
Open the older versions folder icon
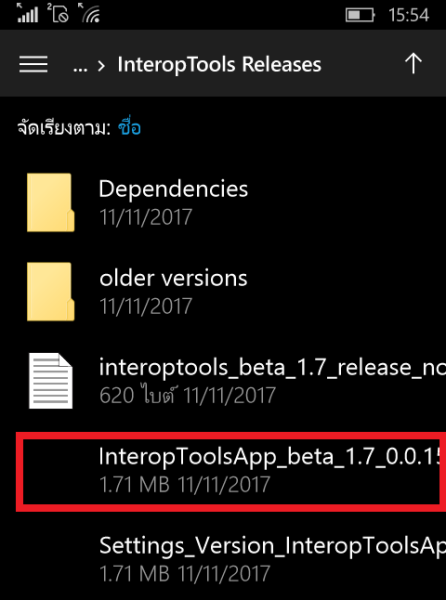(x=50, y=292)
